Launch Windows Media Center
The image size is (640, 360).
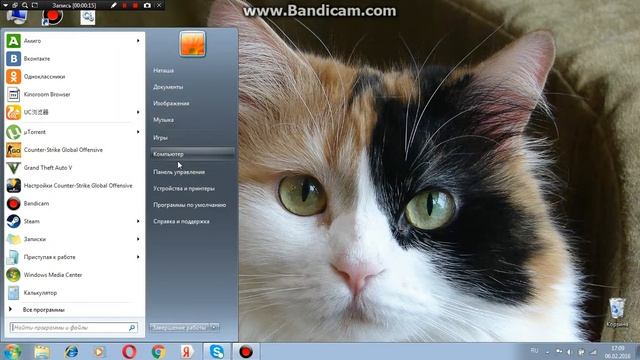[x=73, y=275]
